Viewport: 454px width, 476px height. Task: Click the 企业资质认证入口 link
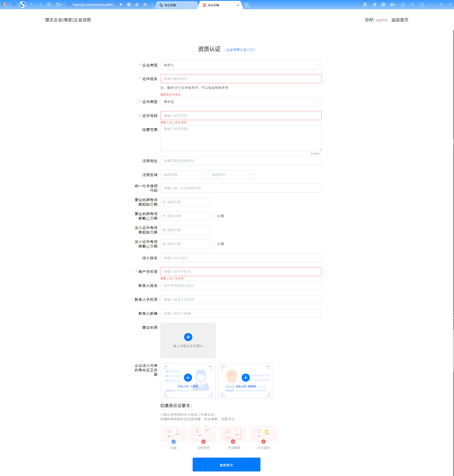coord(240,50)
